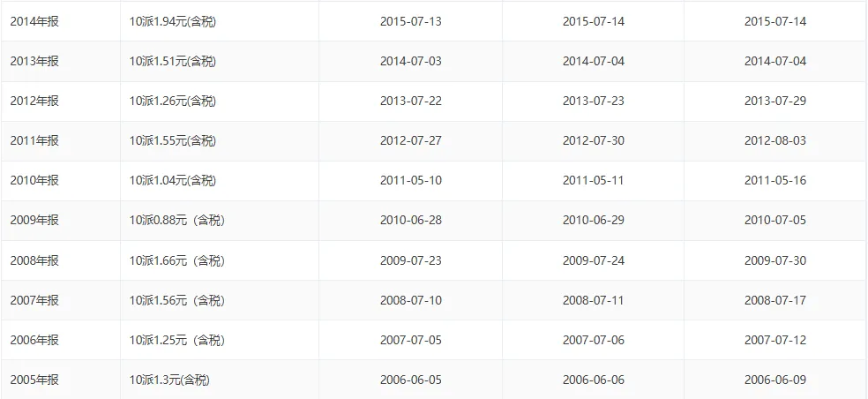
Task: Select the 10派1.94元(含税) dividend cell
Action: [173, 21]
